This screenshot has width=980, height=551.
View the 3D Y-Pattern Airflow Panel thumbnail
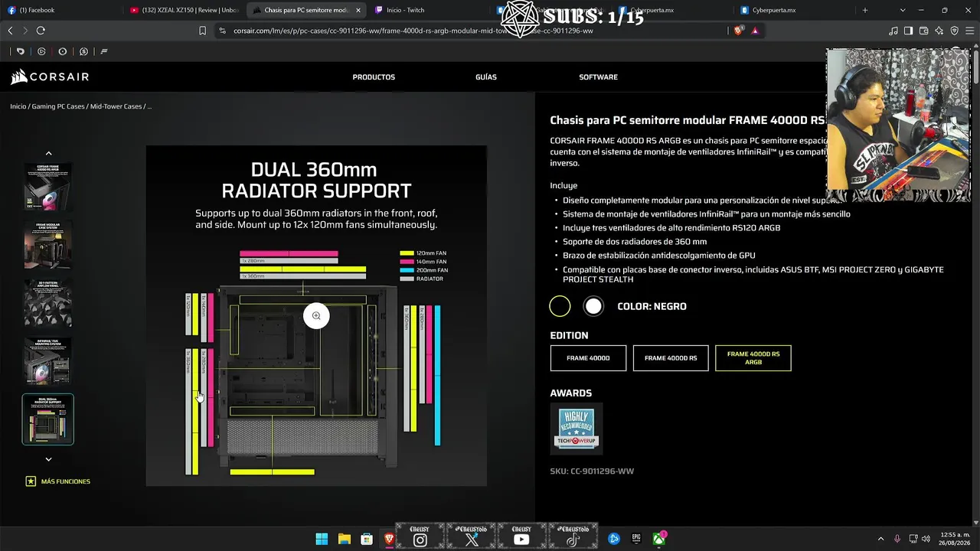(x=48, y=303)
